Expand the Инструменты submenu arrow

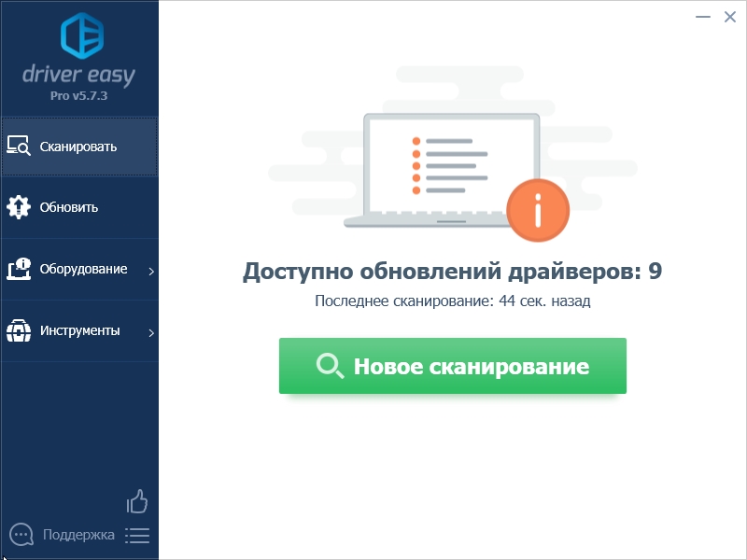coord(151,333)
